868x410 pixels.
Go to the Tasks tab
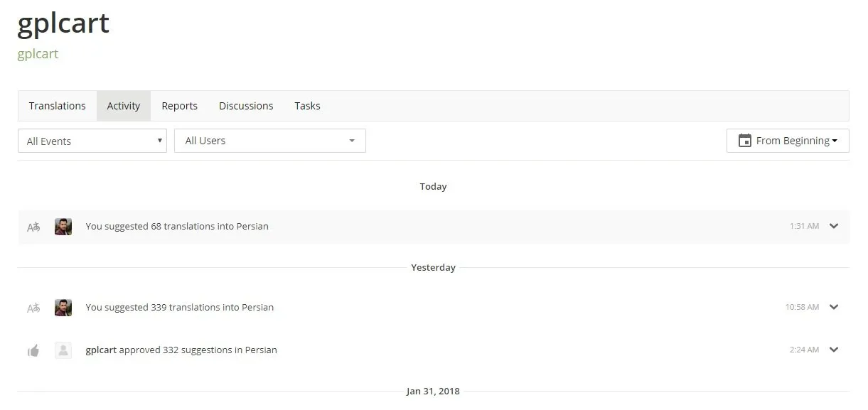coord(307,106)
